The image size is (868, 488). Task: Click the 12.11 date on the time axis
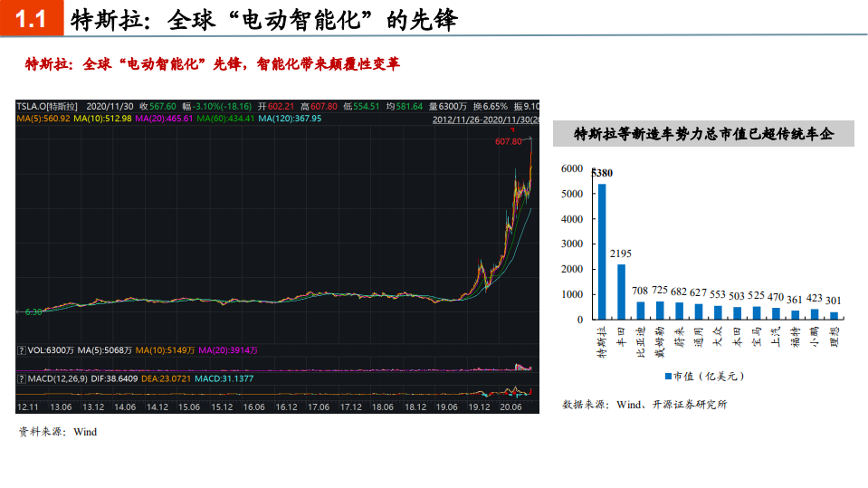(28, 407)
